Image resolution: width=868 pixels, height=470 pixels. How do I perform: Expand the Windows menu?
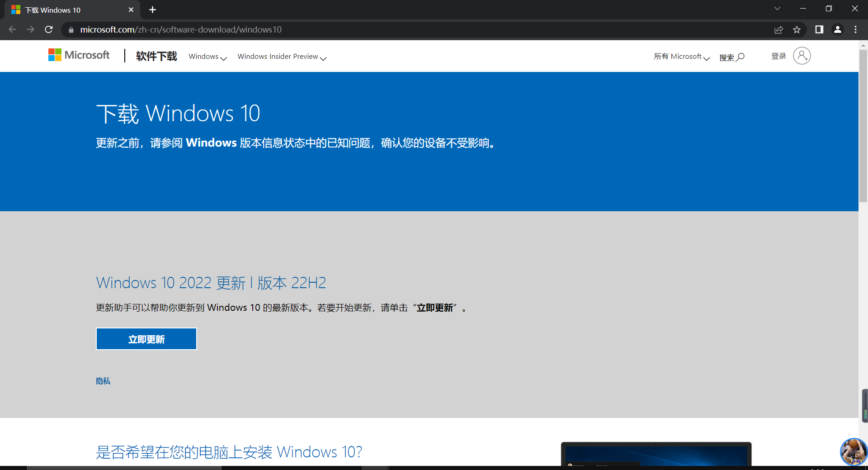[x=208, y=57]
